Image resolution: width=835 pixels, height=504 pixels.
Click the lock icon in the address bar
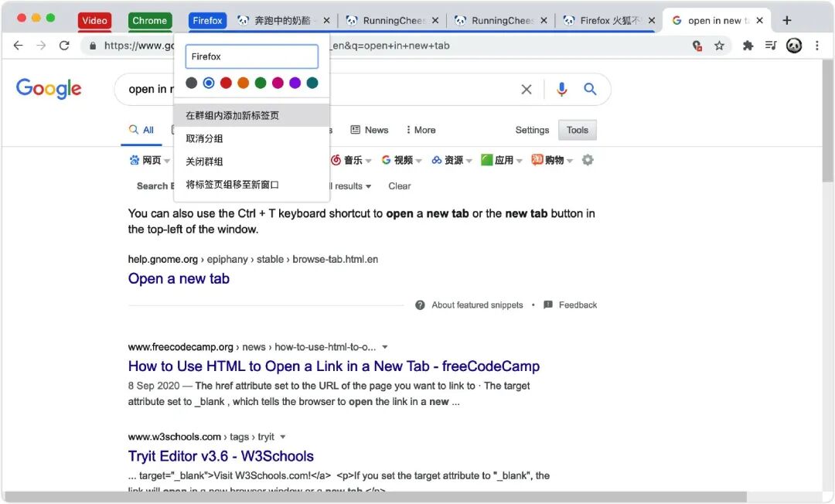93,46
